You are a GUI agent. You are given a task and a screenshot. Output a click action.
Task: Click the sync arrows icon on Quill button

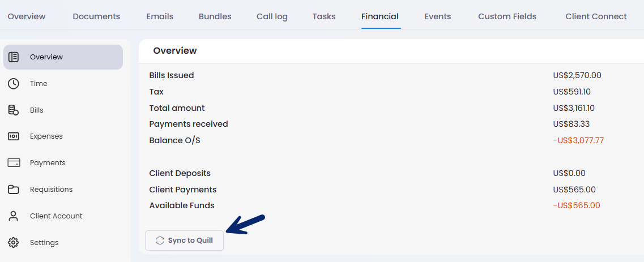click(x=160, y=240)
